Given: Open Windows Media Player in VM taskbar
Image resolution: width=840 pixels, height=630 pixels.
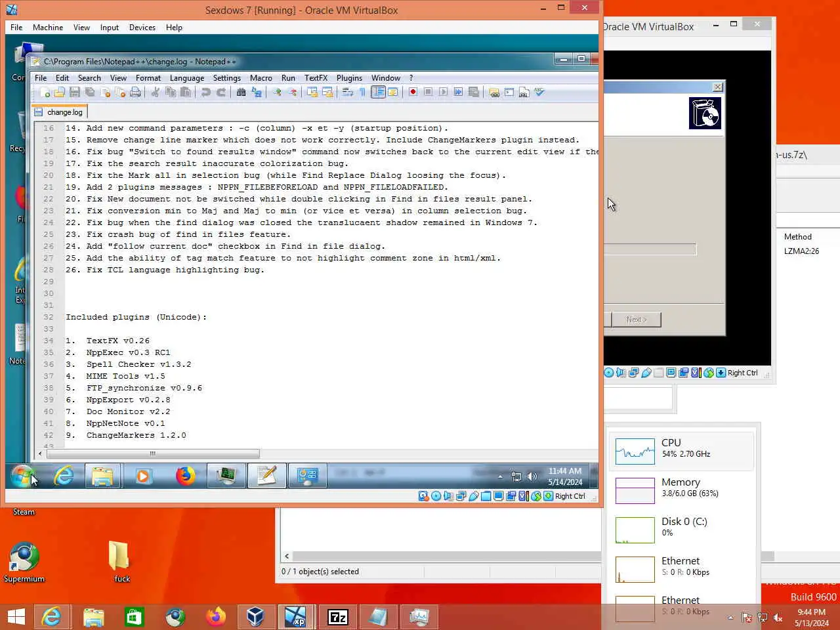Looking at the screenshot, I should coord(143,476).
